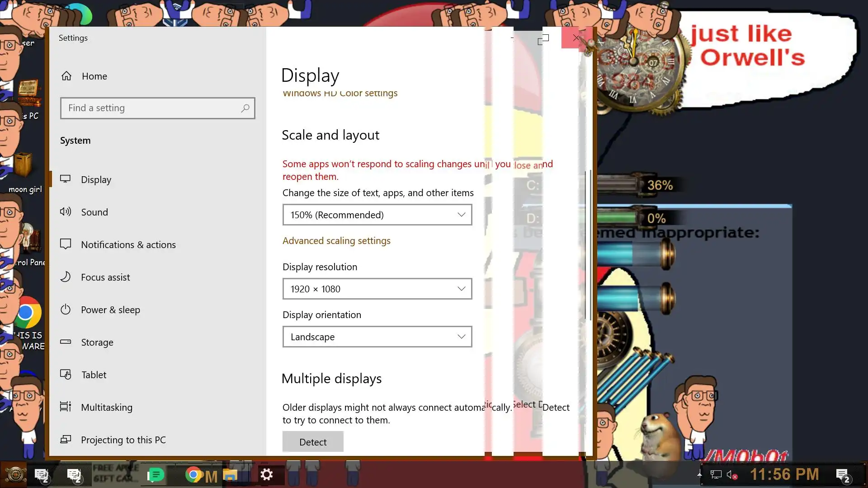
Task: Go to Projecting to this PC
Action: point(123,440)
